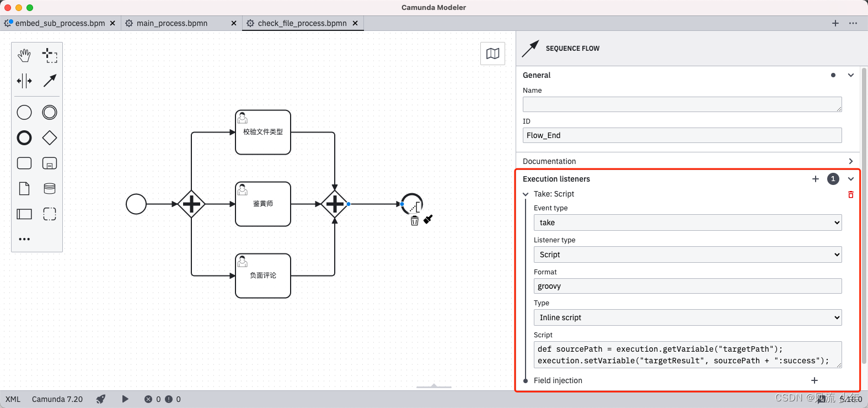
Task: Select the joining parallel gateway on canvas
Action: pyautogui.click(x=335, y=204)
